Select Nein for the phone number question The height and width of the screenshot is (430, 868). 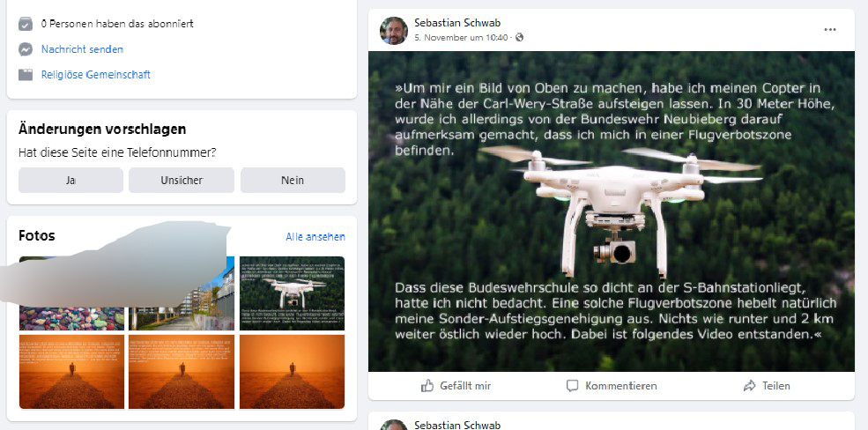pyautogui.click(x=293, y=181)
